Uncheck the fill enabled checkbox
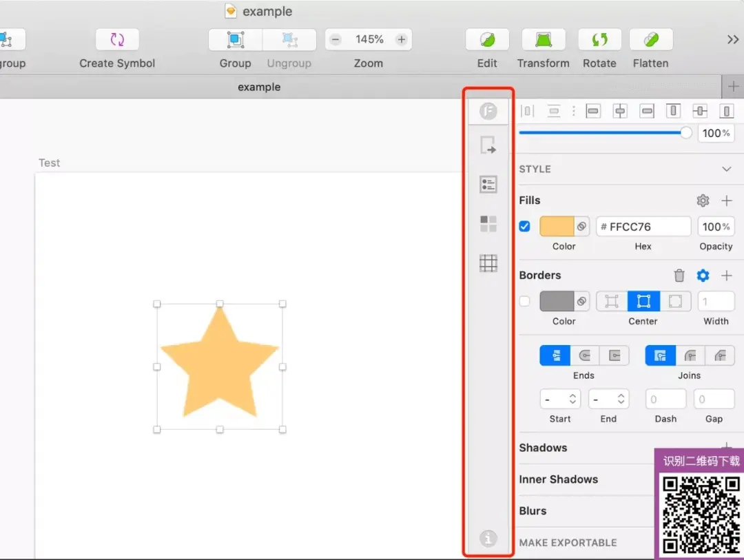Screen dimensions: 744x560 click(524, 227)
